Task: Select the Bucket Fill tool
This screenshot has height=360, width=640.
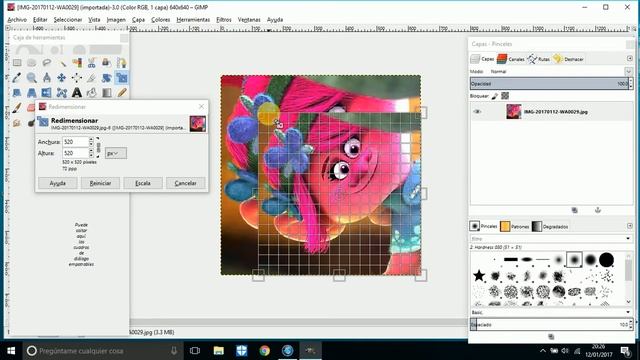Action: coord(92,93)
